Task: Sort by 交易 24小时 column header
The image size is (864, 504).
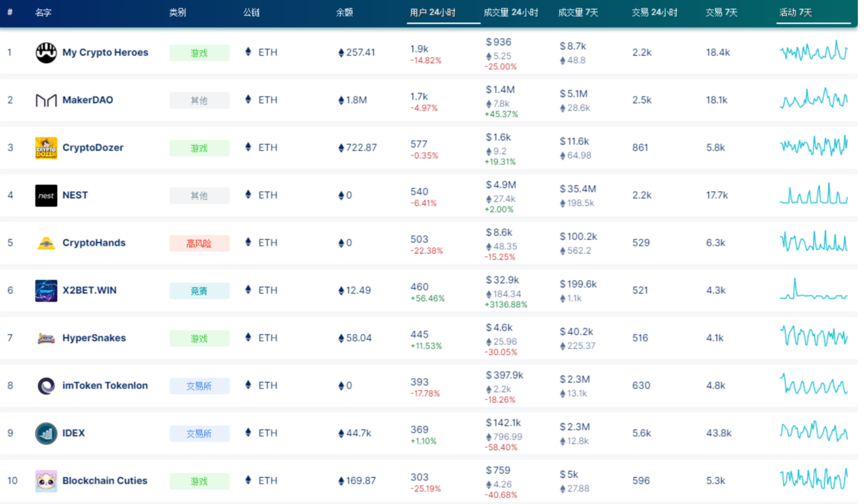Action: [655, 12]
